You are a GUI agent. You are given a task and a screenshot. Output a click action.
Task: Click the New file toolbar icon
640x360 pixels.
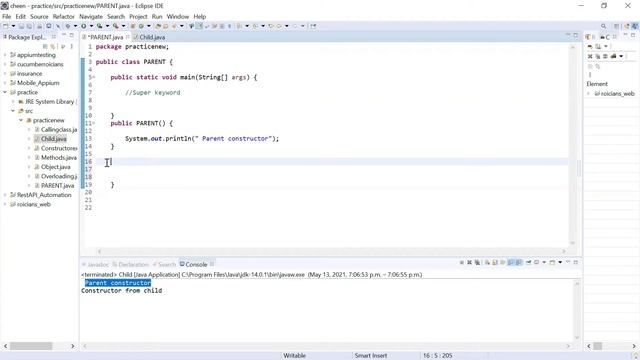pyautogui.click(x=5, y=26)
